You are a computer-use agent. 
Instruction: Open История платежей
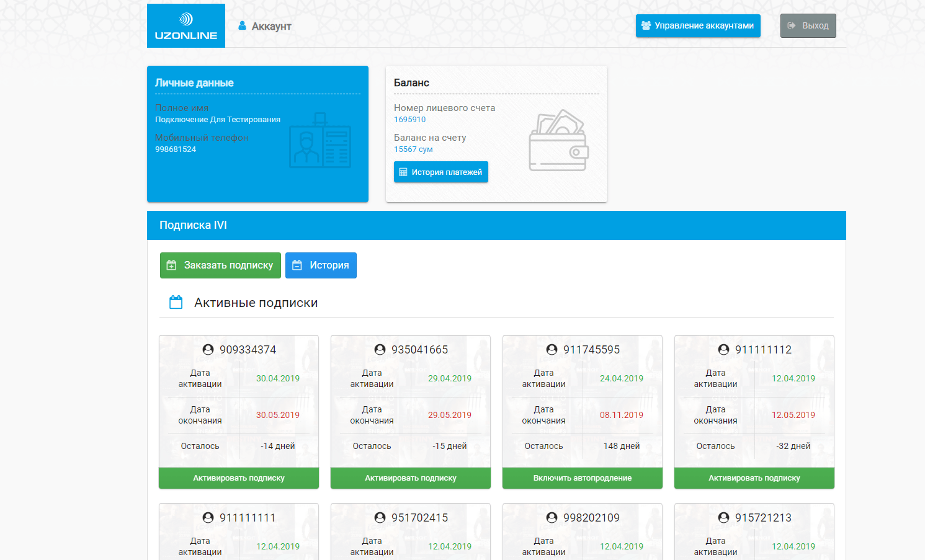click(440, 172)
